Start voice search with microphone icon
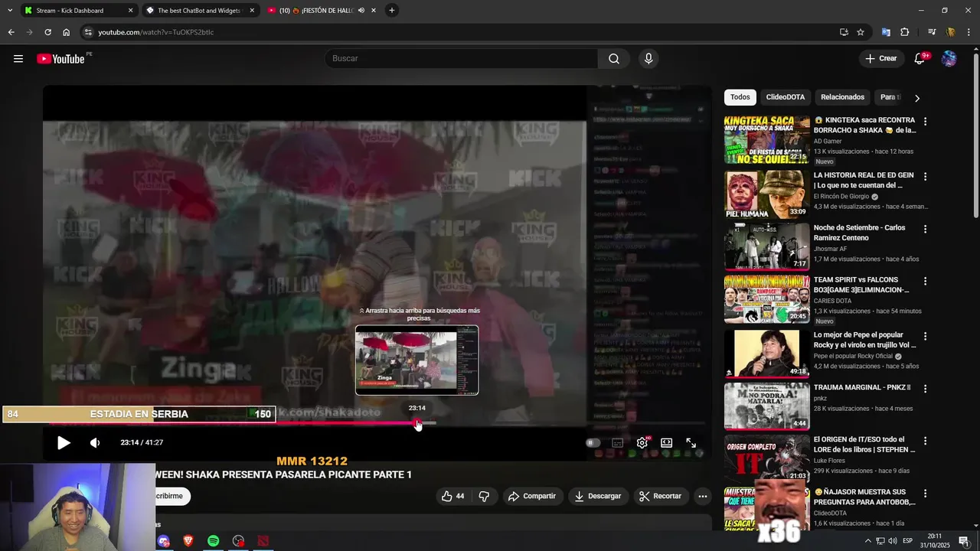This screenshot has width=980, height=551. 648,59
